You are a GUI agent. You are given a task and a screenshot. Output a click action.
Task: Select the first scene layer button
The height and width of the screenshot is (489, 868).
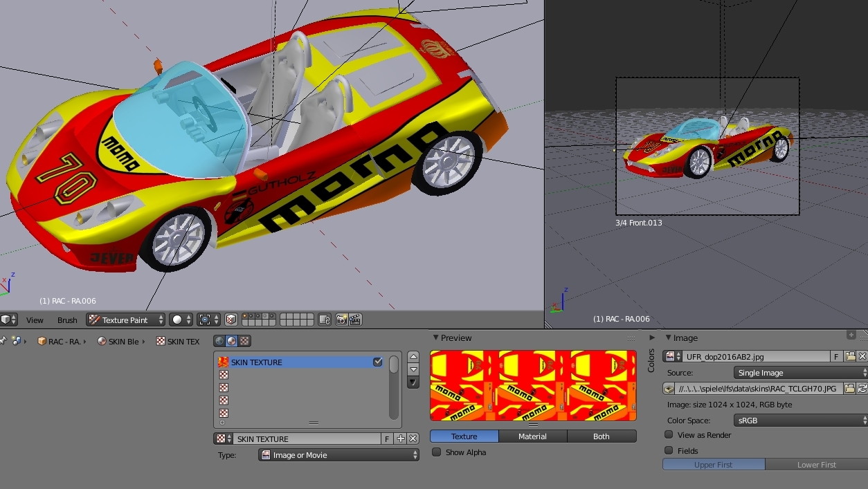coord(245,316)
